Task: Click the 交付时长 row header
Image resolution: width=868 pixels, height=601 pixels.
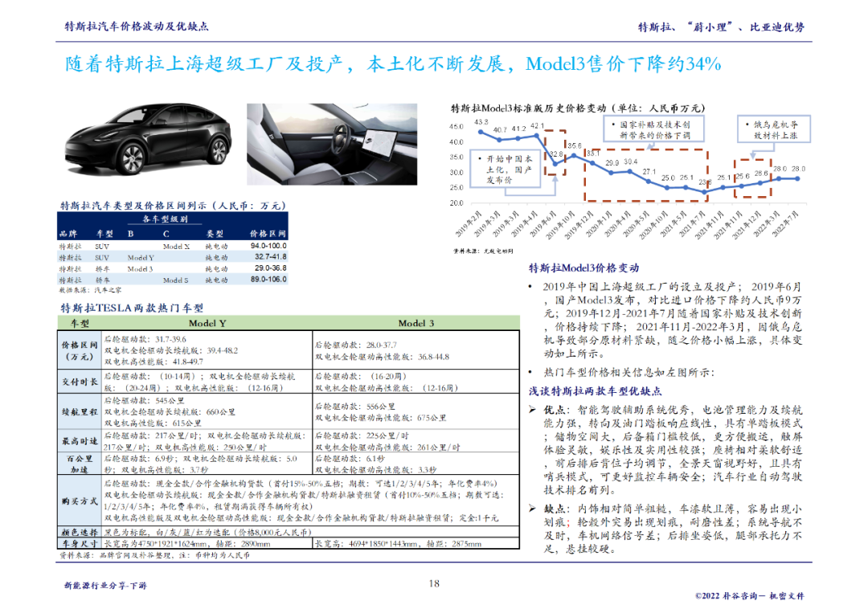Action: click(x=80, y=382)
